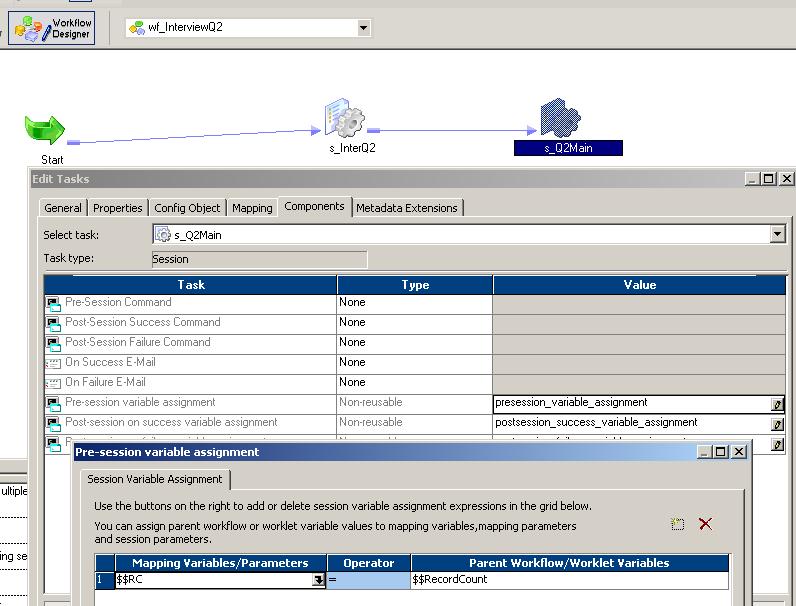Click the Pre-session variable assignment row icon

[53, 403]
